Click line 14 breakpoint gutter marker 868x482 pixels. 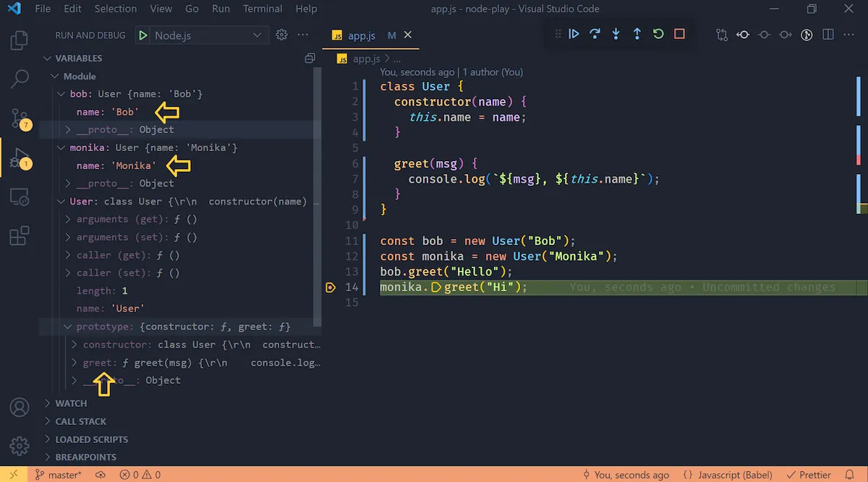pyautogui.click(x=331, y=287)
